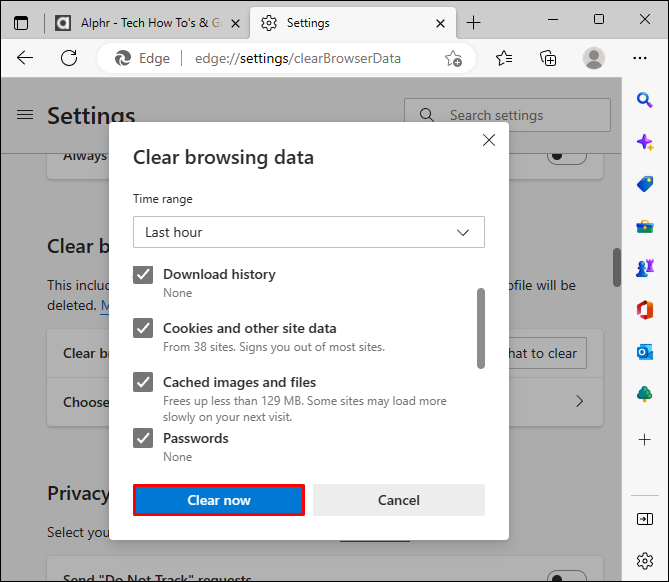Click the Copilot sparkle icon in sidebar
669x582 pixels.
645,142
